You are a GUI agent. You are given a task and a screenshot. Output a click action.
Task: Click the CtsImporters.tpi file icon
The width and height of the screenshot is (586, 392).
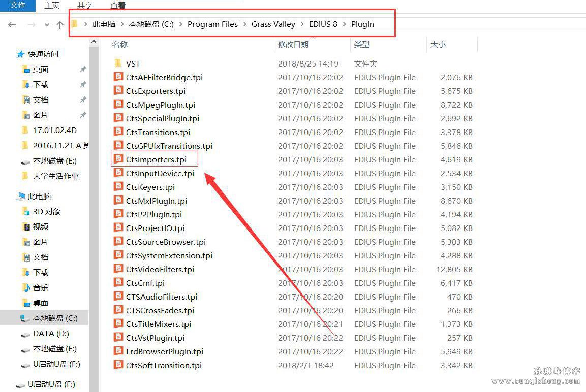(x=118, y=159)
